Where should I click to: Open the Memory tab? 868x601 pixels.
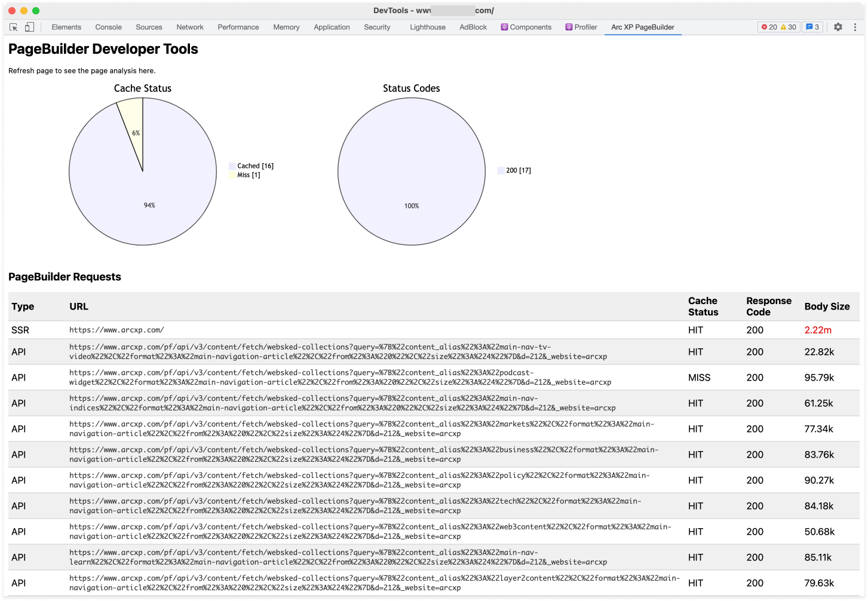(x=286, y=27)
